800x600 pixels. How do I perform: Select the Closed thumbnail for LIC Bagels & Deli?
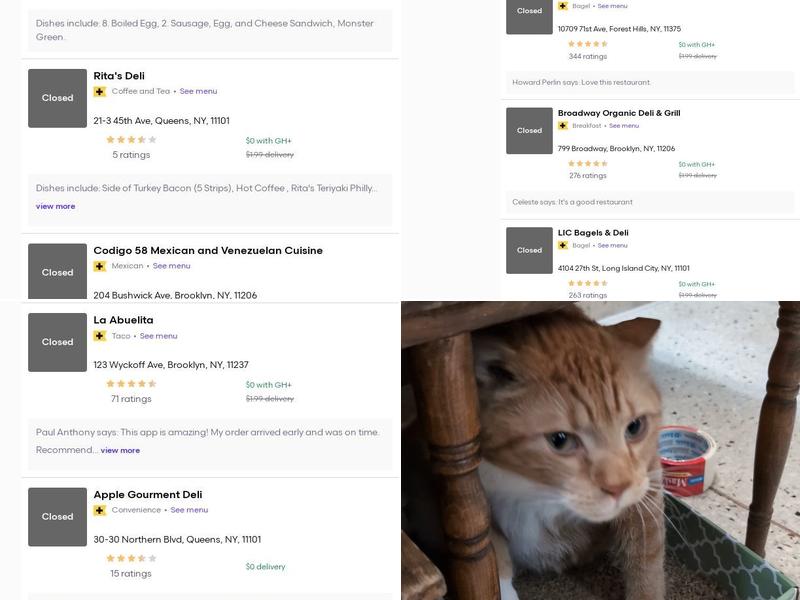pos(529,250)
